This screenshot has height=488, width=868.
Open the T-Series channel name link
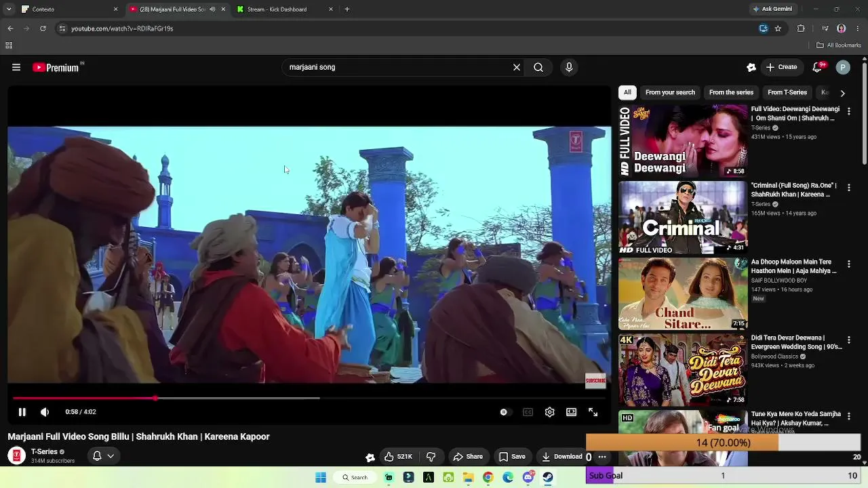click(44, 452)
